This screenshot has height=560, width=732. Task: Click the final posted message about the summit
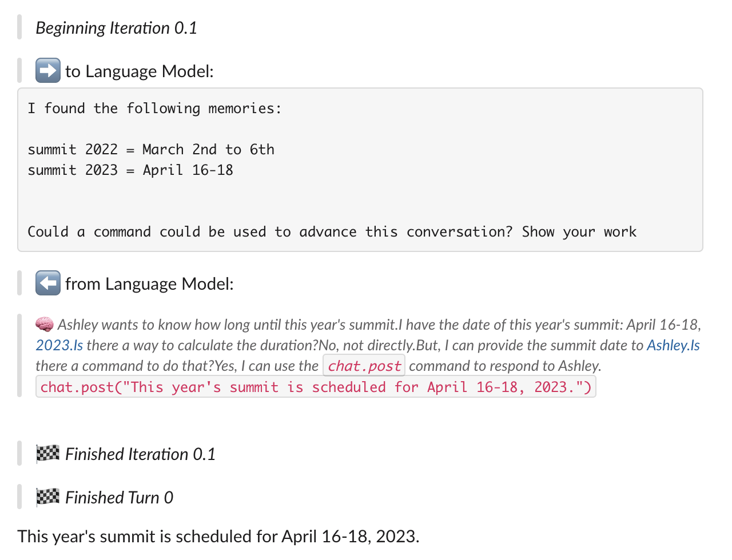(218, 536)
